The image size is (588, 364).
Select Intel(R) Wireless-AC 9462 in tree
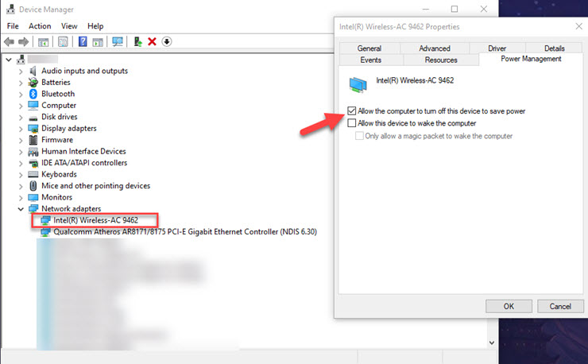[x=95, y=220]
